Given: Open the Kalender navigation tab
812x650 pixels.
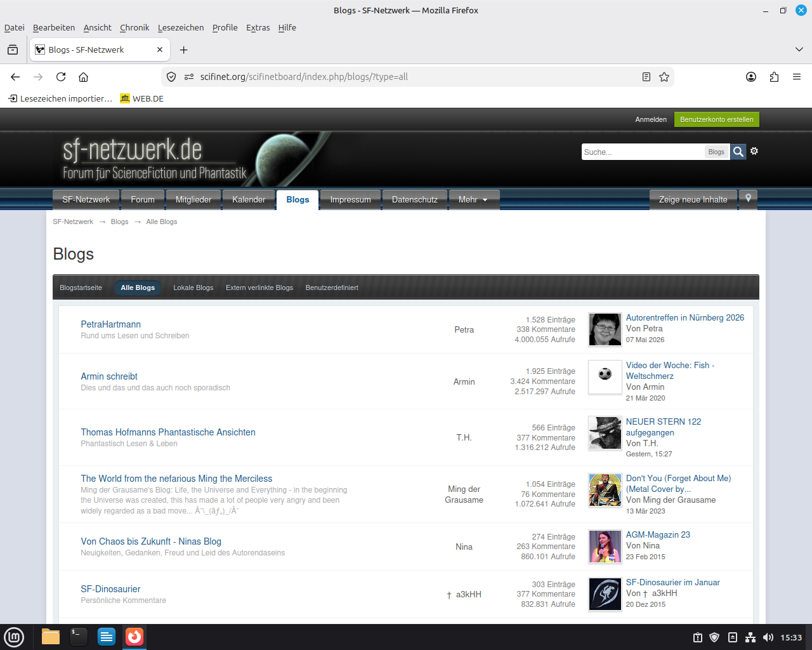Looking at the screenshot, I should [249, 199].
